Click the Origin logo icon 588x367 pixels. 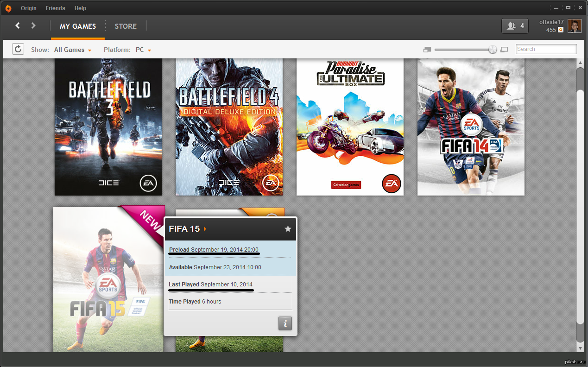pos(8,8)
